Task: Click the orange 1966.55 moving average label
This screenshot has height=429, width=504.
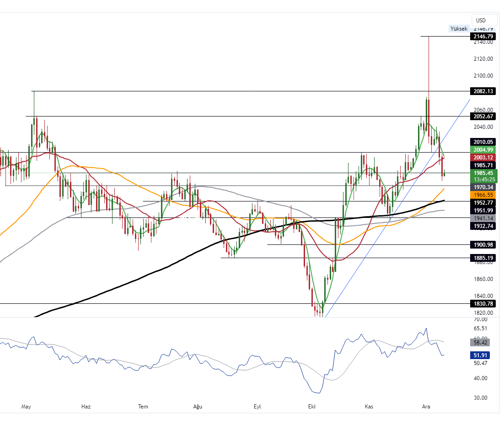Action: coord(483,195)
